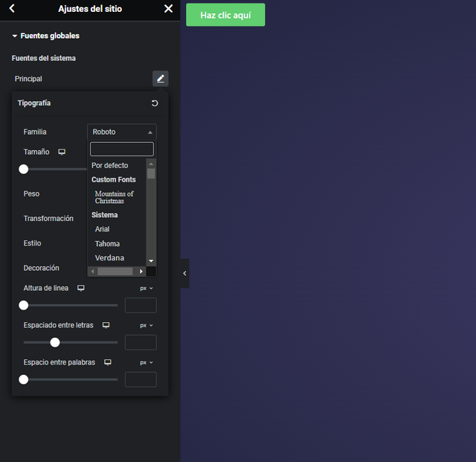
Task: Click the Estilo label
Action: pyautogui.click(x=32, y=243)
